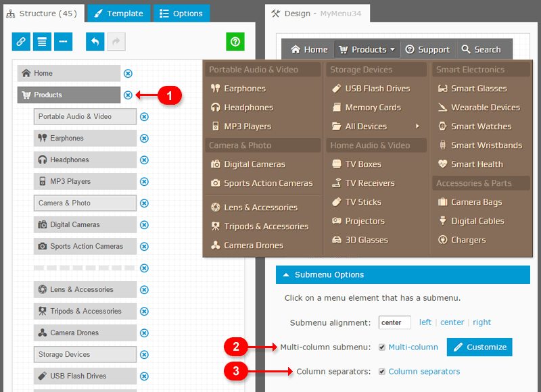Select Digital Cameras in the structure tree

pos(85,225)
